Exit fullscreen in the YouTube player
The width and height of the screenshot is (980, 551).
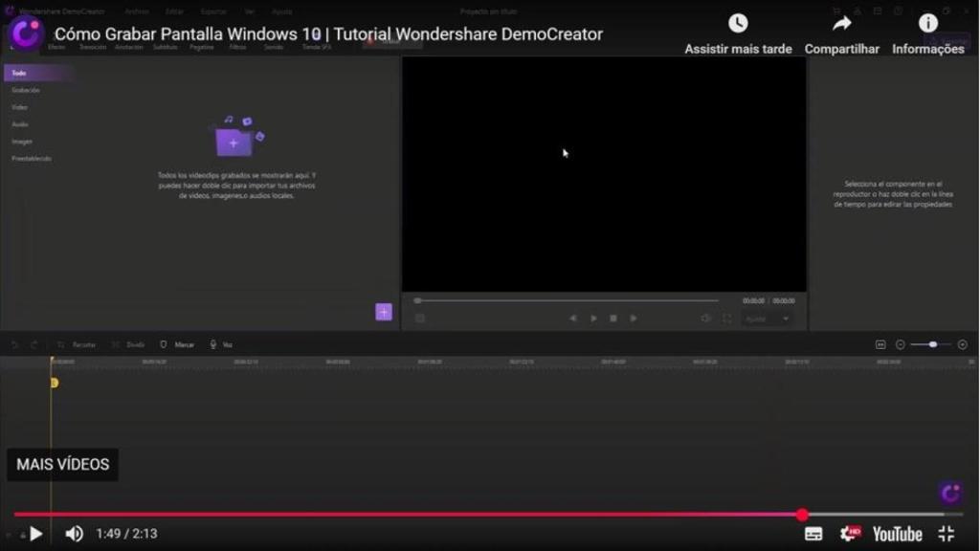click(947, 534)
